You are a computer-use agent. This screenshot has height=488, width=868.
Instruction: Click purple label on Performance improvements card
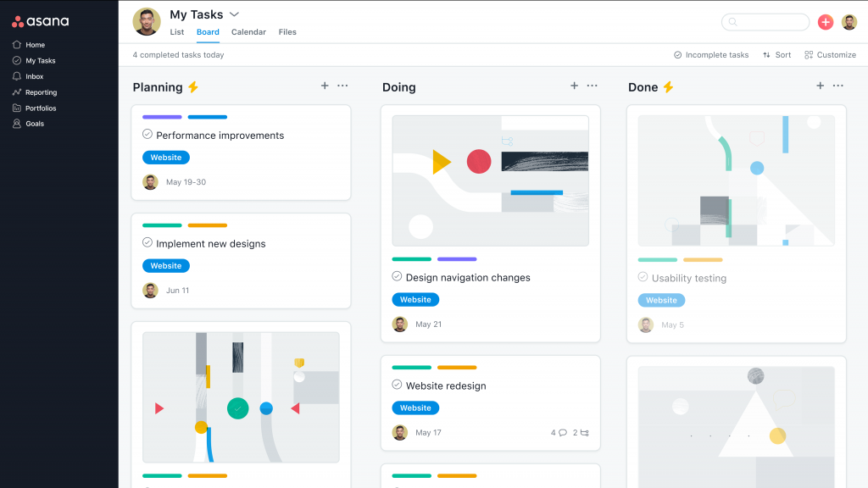(162, 117)
